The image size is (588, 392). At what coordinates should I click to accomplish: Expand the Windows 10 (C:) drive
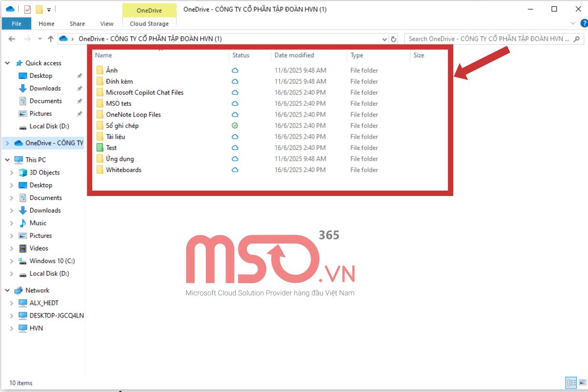coord(12,261)
